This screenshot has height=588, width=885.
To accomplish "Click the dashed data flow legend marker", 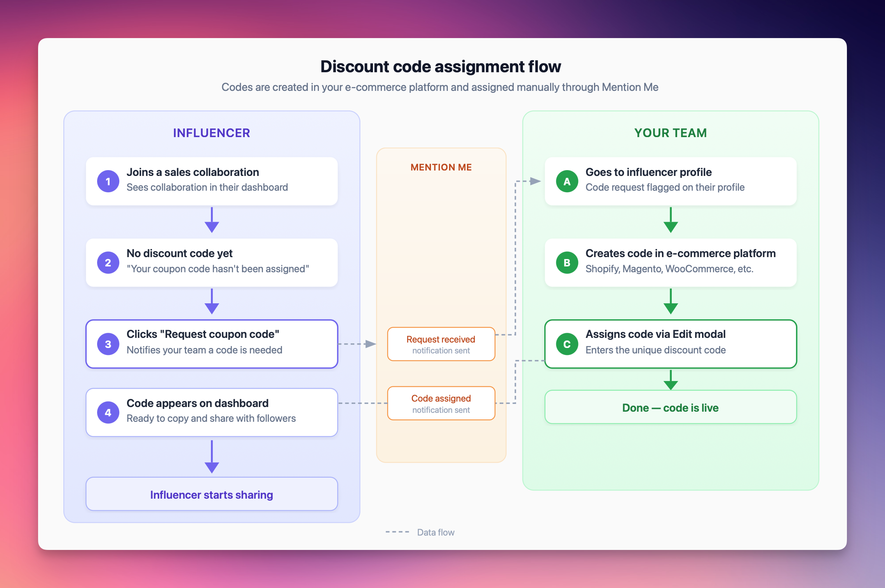I will tap(397, 532).
